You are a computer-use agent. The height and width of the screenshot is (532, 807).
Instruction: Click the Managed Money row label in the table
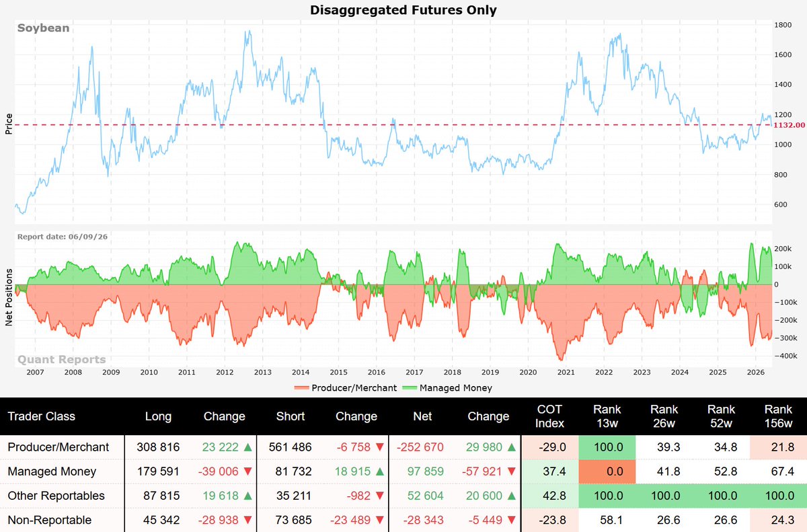pyautogui.click(x=52, y=471)
